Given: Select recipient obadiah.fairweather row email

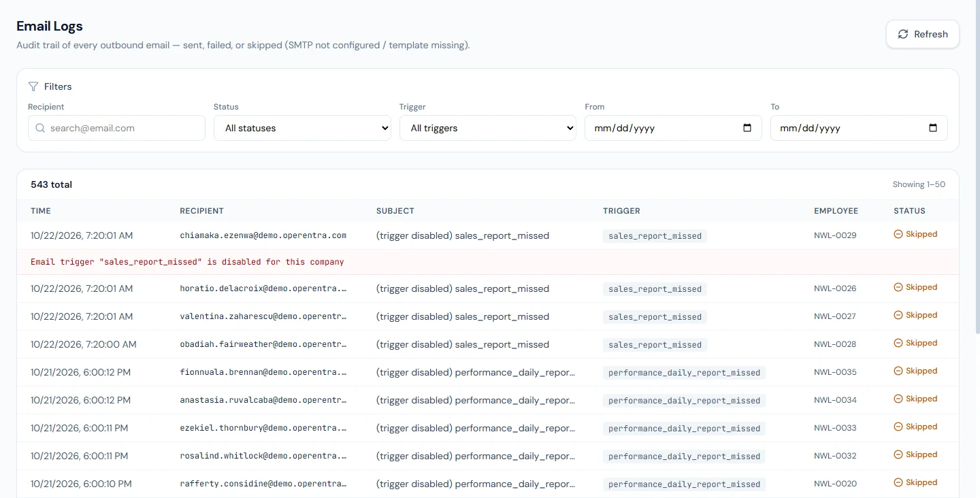Looking at the screenshot, I should click(x=263, y=344).
